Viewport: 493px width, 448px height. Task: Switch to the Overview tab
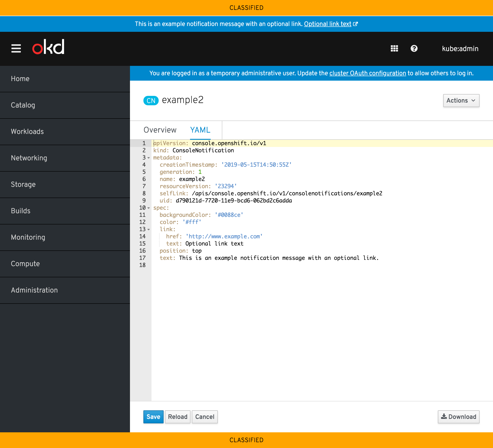pyautogui.click(x=160, y=130)
